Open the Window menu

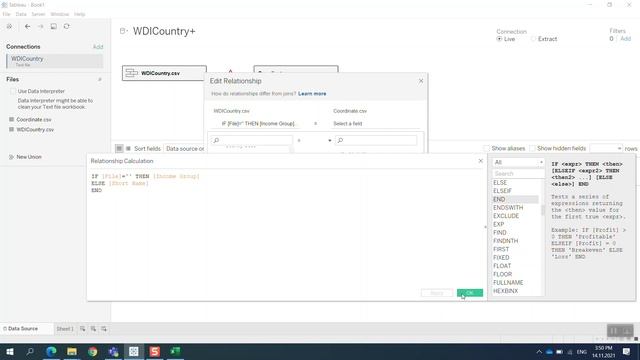60,14
